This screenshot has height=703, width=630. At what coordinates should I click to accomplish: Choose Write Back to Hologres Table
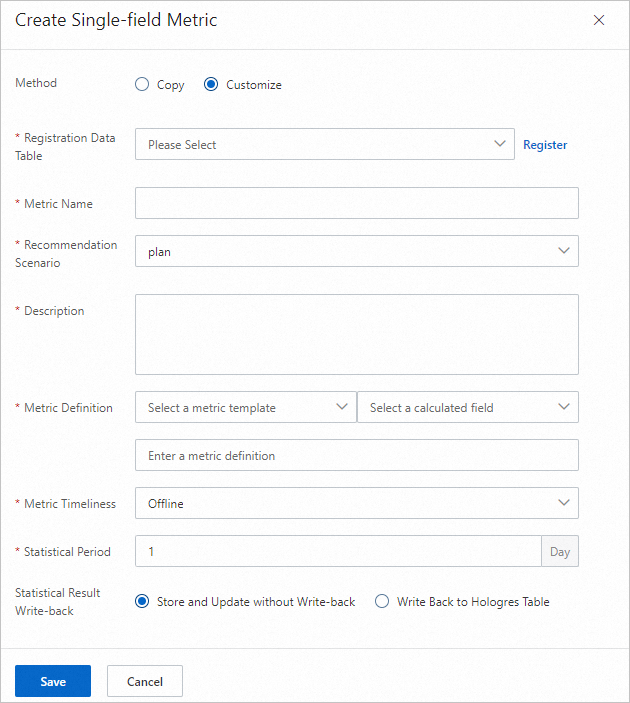click(x=382, y=602)
